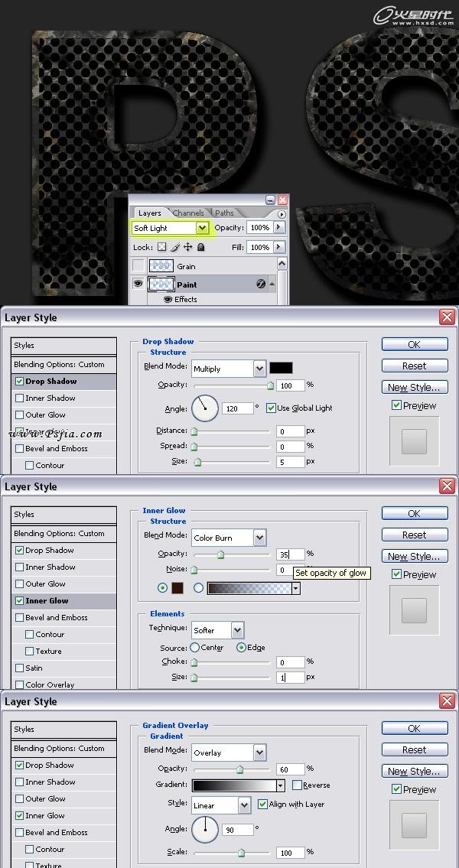Screen dimensions: 459x868
Task: Click the lock position move icon
Action: [x=188, y=248]
